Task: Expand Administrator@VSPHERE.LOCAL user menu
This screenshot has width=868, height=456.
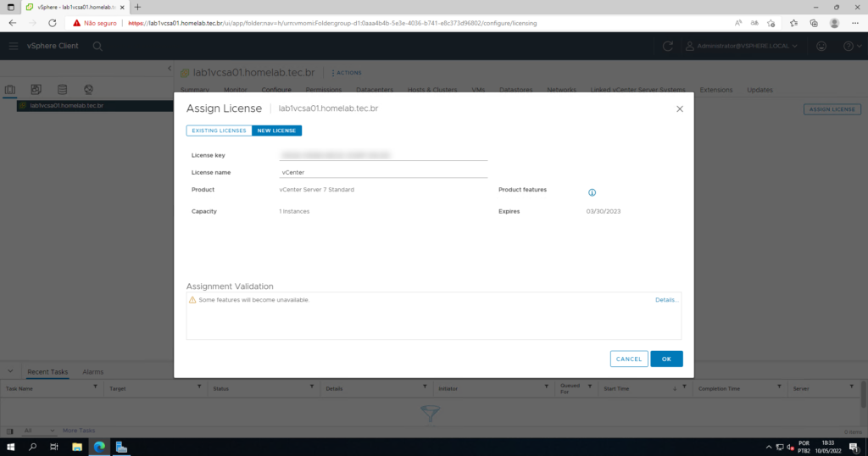Action: (x=742, y=46)
